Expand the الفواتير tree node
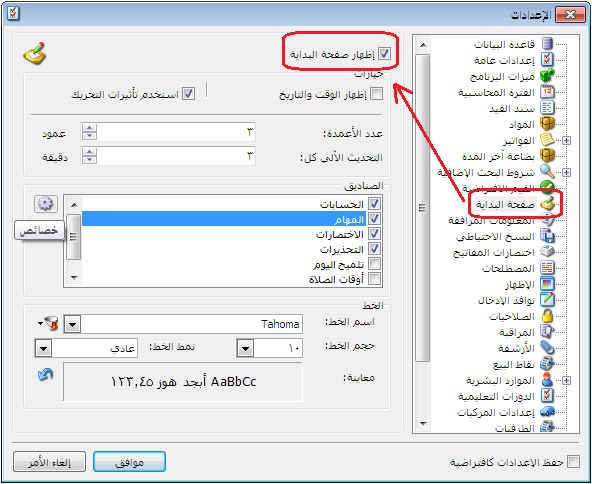Viewport: 592px width, 484px height. click(566, 140)
